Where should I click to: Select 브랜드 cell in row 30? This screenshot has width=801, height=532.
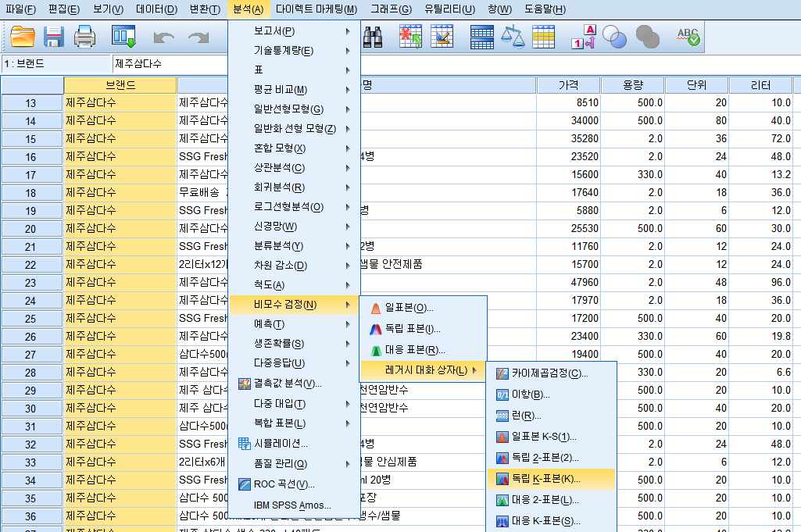[120, 408]
